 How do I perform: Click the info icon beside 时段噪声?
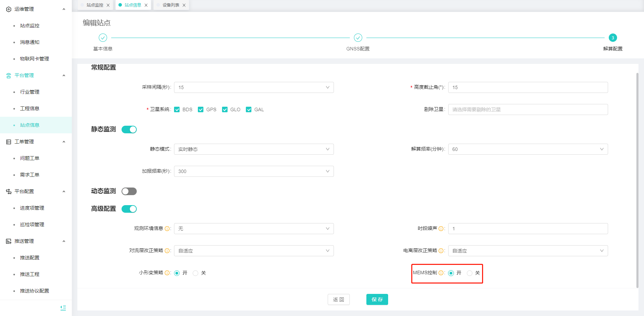(441, 229)
